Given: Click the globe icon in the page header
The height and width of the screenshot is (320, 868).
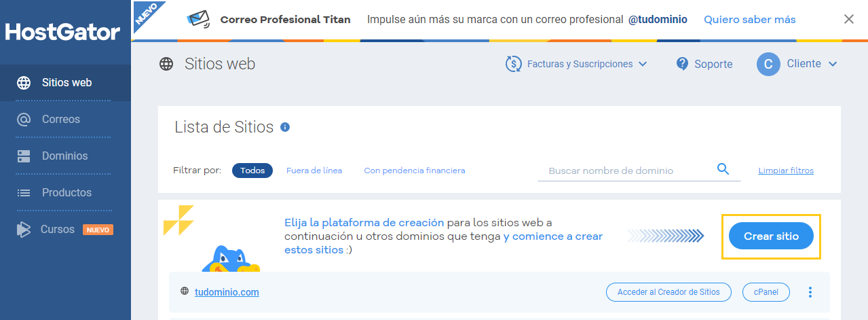Looking at the screenshot, I should [166, 65].
